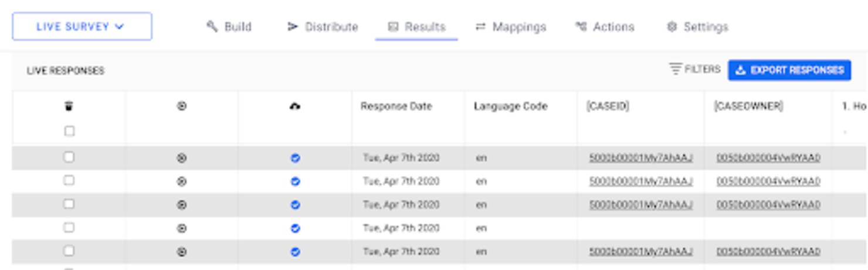Click the third row's circular view icon
The image size is (868, 270).
[x=182, y=205]
